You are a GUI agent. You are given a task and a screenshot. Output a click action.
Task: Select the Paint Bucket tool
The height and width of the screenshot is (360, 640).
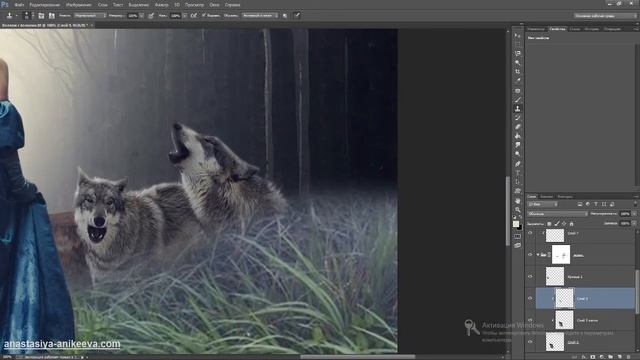pos(518,136)
